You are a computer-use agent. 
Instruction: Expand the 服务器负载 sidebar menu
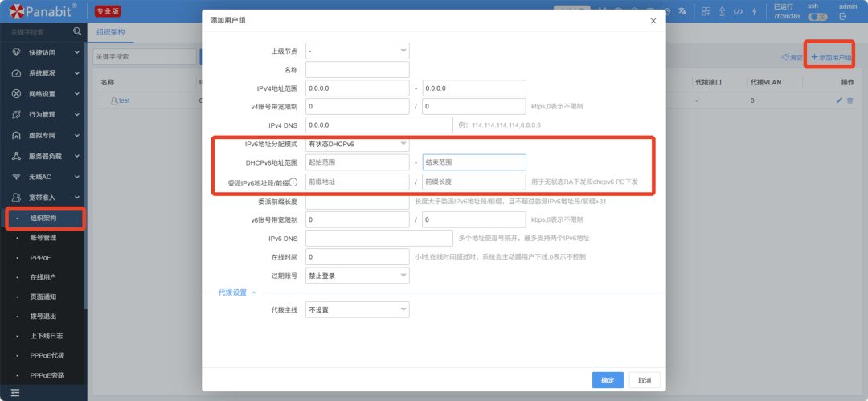(x=77, y=156)
